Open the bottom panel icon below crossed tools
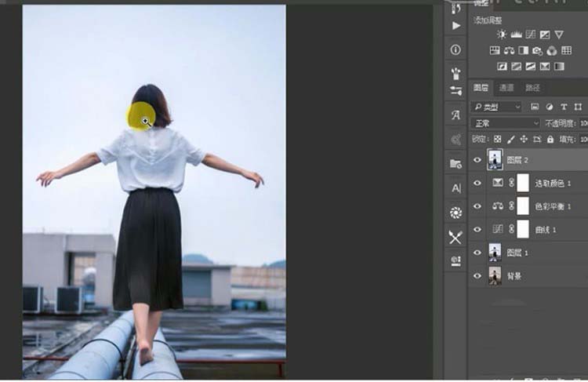This screenshot has width=588, height=382. click(x=456, y=260)
